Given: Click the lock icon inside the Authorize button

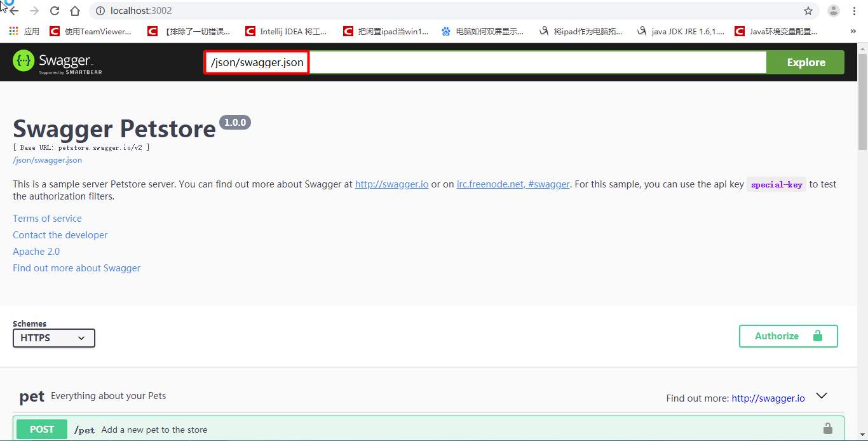Looking at the screenshot, I should pyautogui.click(x=818, y=336).
